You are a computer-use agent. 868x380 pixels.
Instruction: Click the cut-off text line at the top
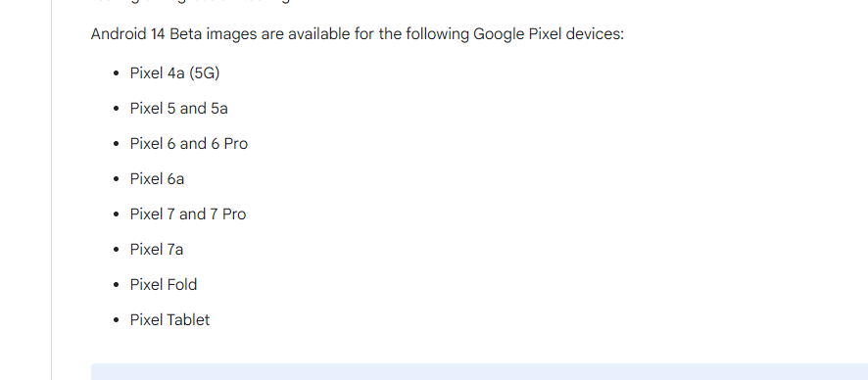(x=191, y=2)
